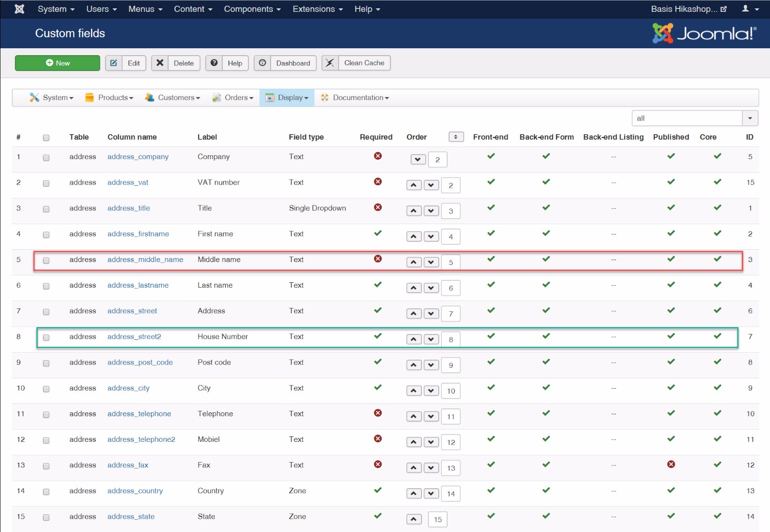Select the address_street2 row checkbox
This screenshot has height=532, width=770.
[46, 337]
